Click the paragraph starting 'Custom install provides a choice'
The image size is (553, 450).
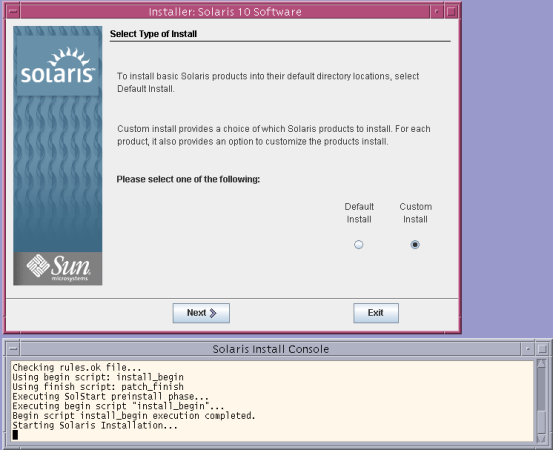[274, 135]
